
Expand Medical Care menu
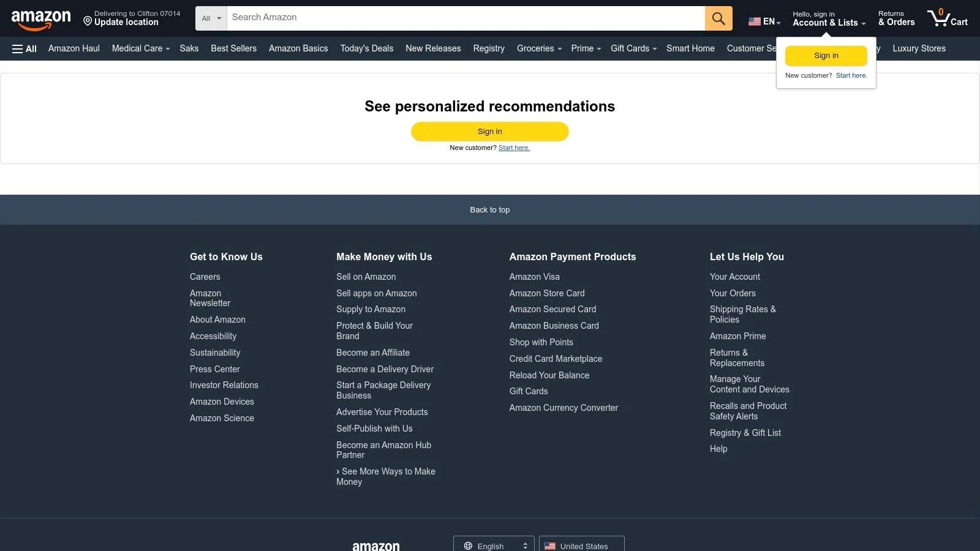pos(141,48)
